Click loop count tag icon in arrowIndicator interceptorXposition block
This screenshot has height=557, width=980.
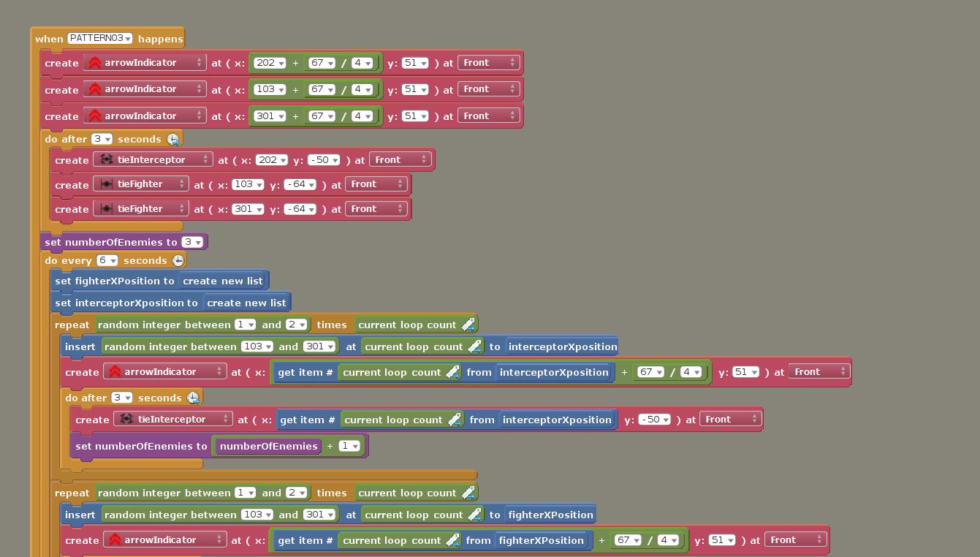click(453, 372)
